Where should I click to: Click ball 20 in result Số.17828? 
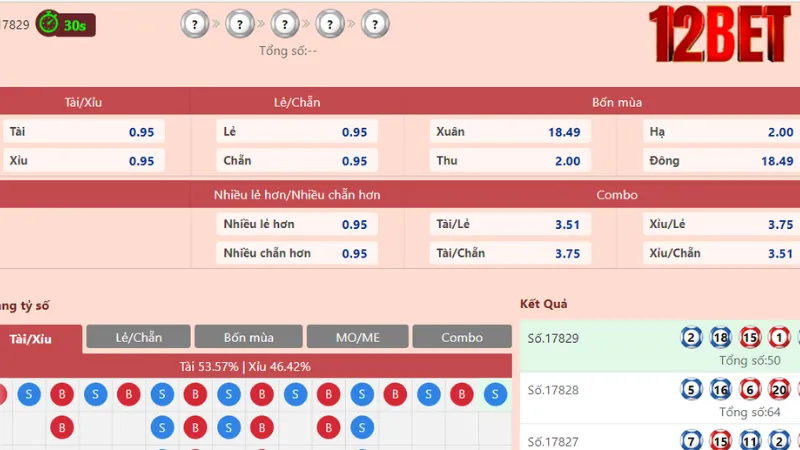[779, 389]
